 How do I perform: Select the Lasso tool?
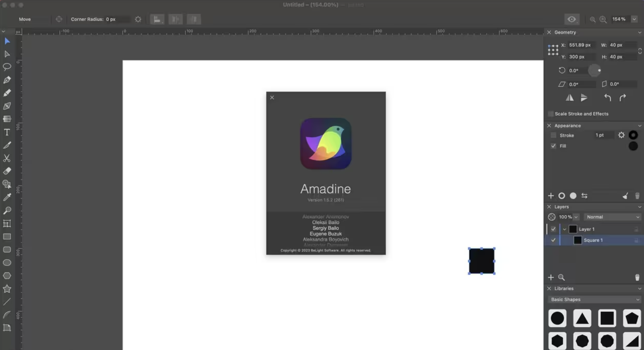(7, 67)
